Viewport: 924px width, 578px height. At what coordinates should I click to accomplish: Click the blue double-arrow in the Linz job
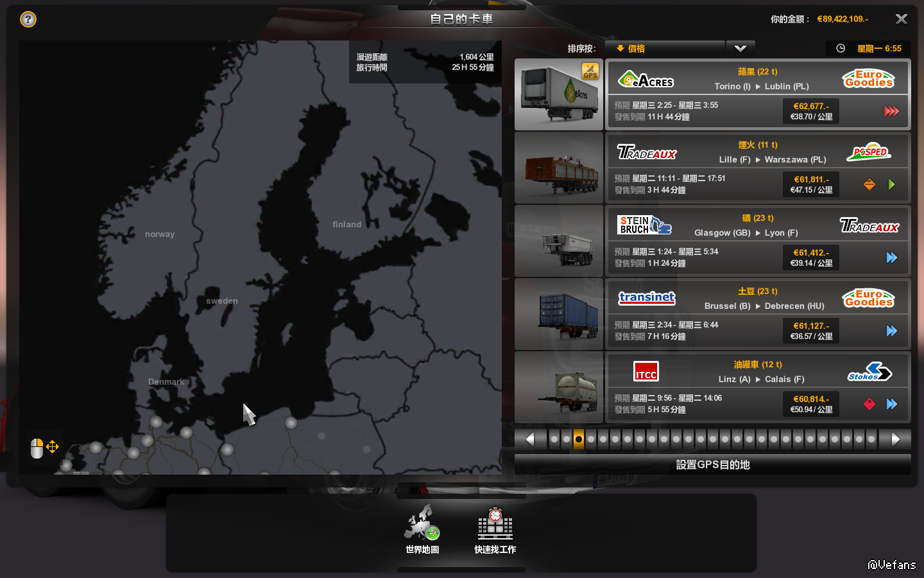(891, 404)
